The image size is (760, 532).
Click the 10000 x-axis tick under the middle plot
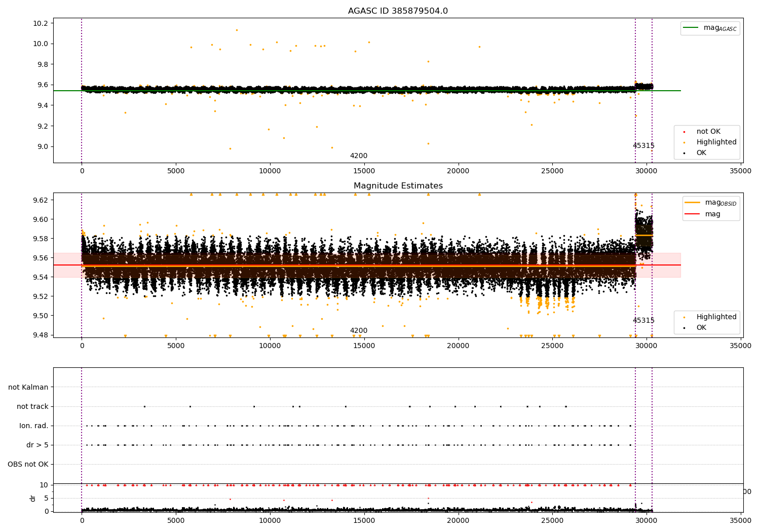pos(270,346)
